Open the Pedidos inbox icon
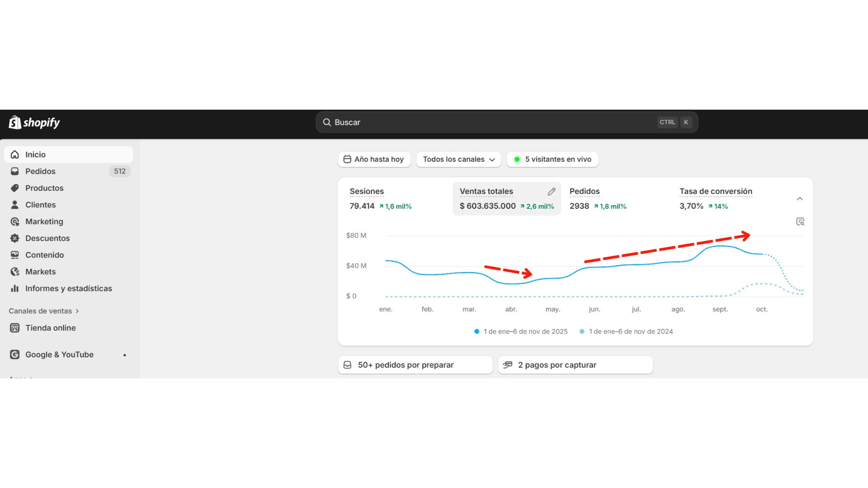868x488 pixels. [x=15, y=171]
